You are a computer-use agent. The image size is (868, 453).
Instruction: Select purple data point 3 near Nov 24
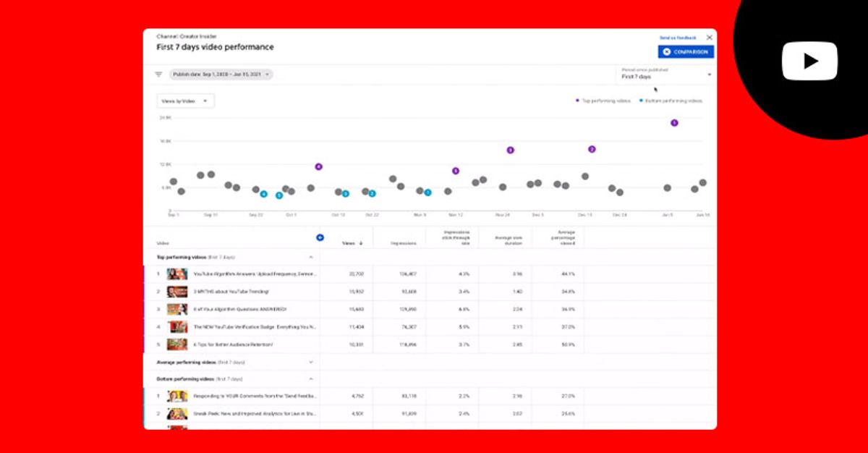tap(511, 149)
